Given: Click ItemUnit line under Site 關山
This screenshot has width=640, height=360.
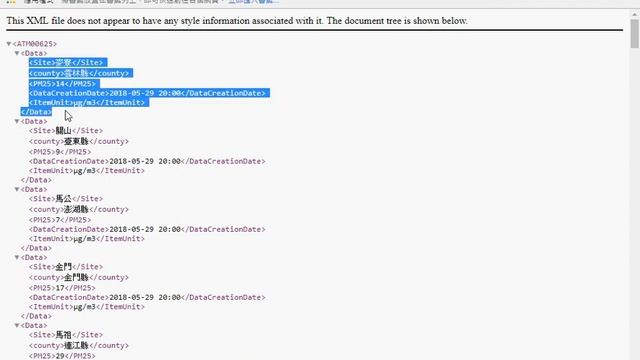Looking at the screenshot, I should (87, 171).
